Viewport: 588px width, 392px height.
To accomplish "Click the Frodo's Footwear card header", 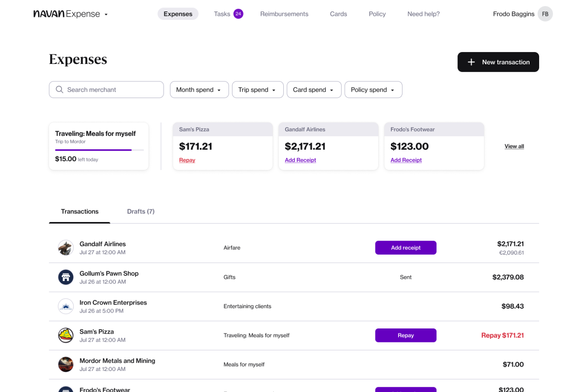I will (x=434, y=129).
